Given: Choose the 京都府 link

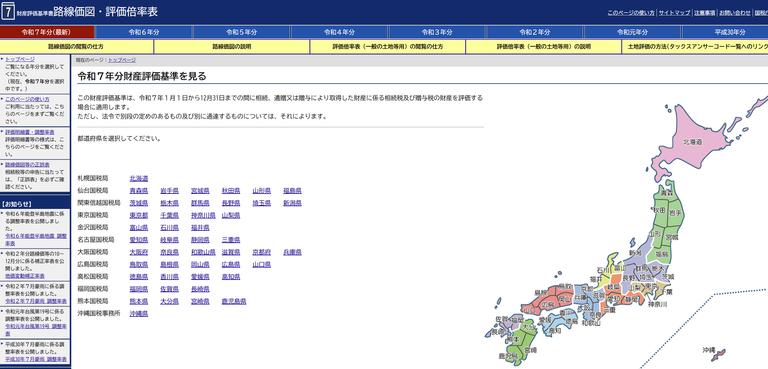Looking at the screenshot, I should click(x=262, y=252).
